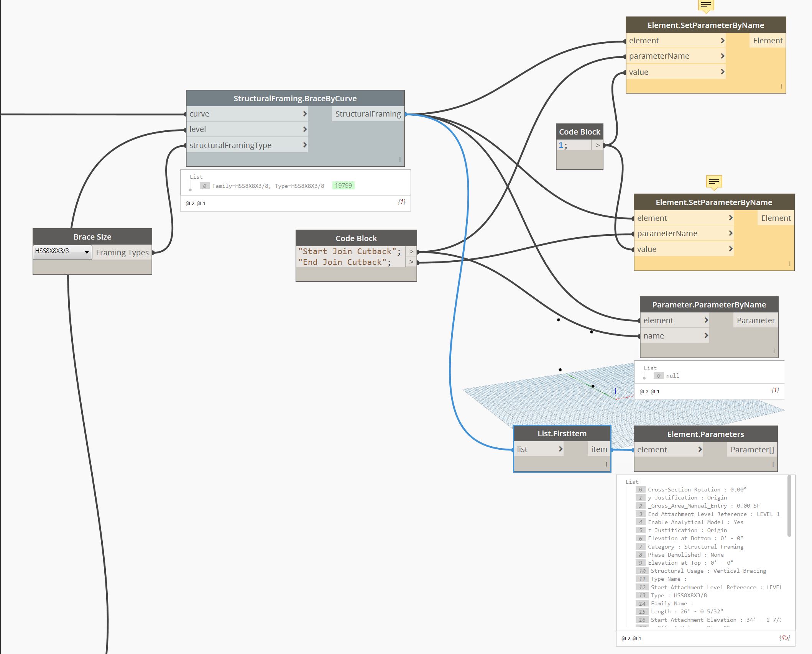Click note icon above second SetParameterByName node
This screenshot has height=654, width=812.
click(x=714, y=182)
